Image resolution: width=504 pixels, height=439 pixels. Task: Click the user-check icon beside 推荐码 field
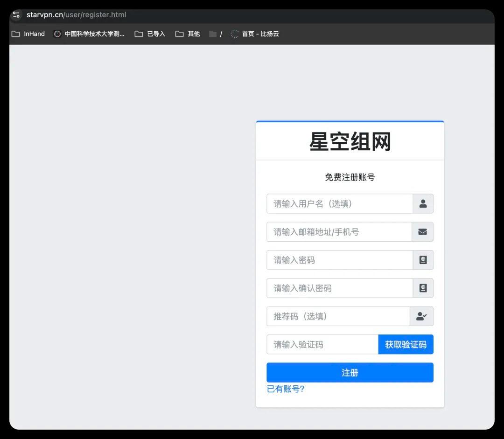tap(421, 316)
